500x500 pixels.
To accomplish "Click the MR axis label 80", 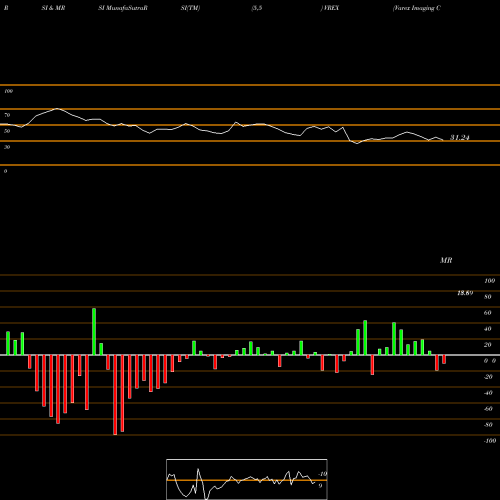I will coord(488,297).
